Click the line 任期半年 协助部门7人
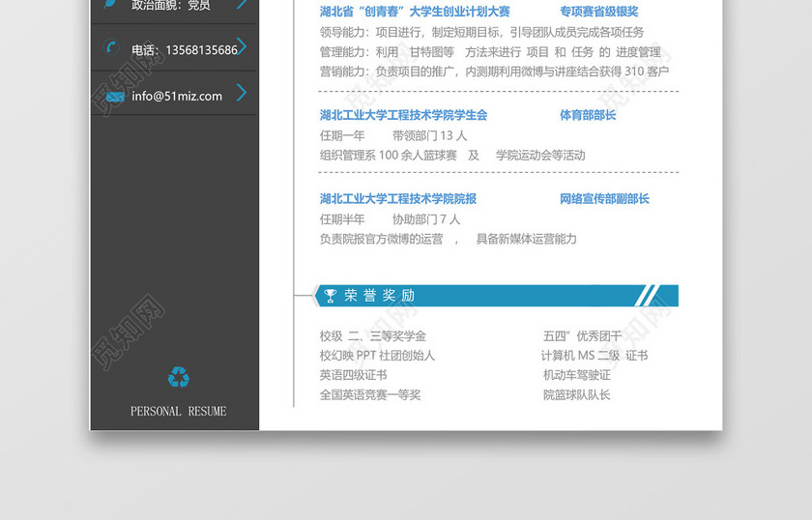Viewport: 812px width, 520px height. click(x=390, y=219)
